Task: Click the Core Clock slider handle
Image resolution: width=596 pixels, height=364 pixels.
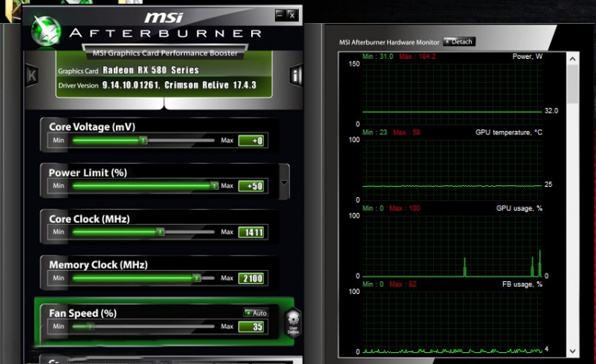Action: click(x=161, y=232)
